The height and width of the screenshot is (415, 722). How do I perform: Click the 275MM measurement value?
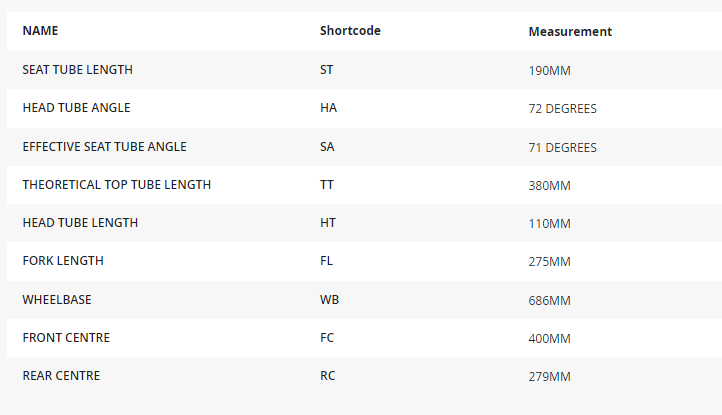point(549,262)
